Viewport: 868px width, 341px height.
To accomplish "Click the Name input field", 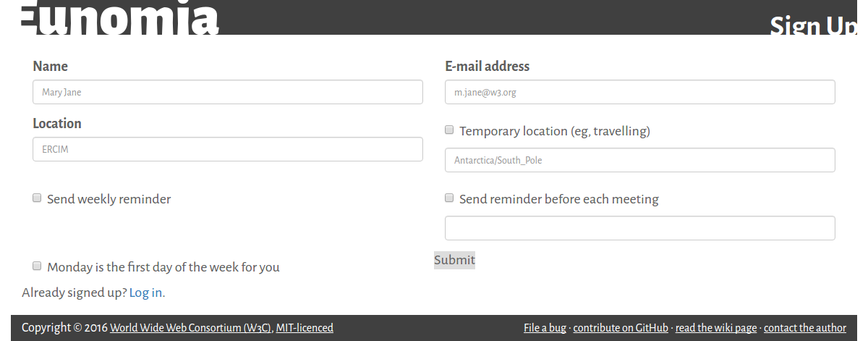I will tap(228, 92).
